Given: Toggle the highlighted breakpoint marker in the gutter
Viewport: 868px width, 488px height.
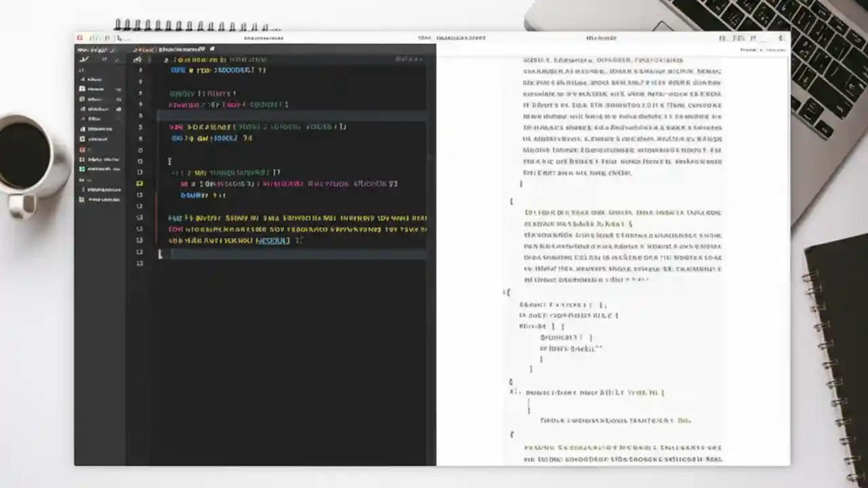Looking at the screenshot, I should click(x=140, y=184).
